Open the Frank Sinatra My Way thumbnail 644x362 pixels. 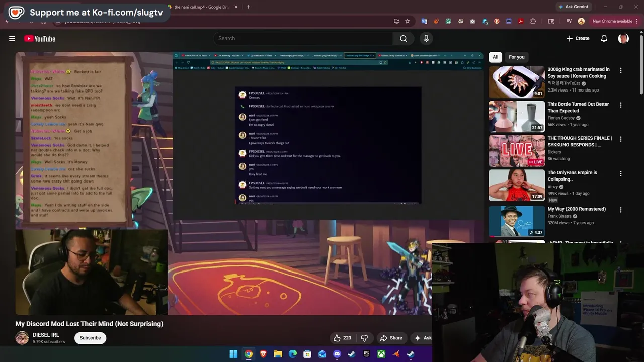pos(516,221)
